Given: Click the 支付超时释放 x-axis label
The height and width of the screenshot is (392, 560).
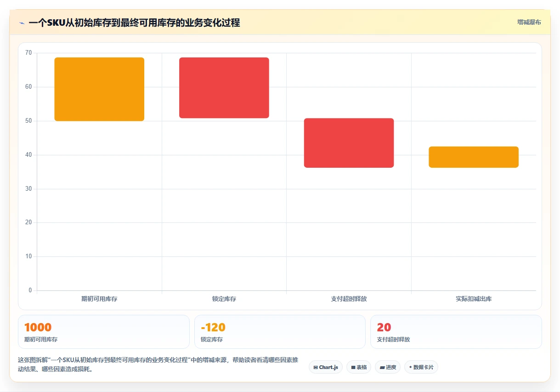Looking at the screenshot, I should [x=349, y=299].
